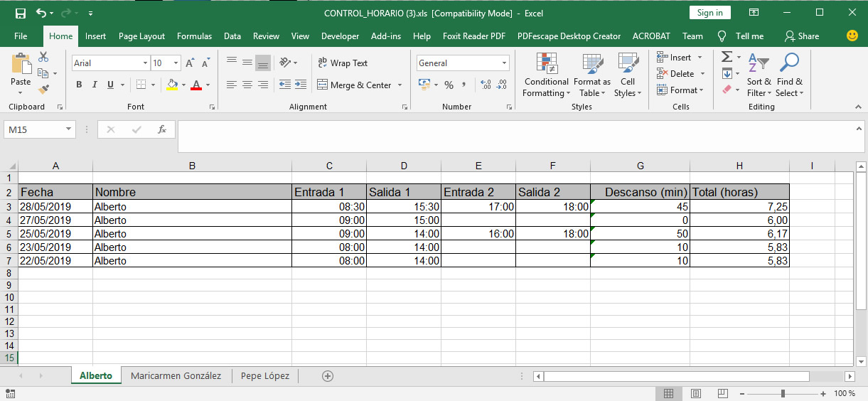Switch to the Insert ribbon tab
Screen dimensions: 868x401
click(x=95, y=36)
